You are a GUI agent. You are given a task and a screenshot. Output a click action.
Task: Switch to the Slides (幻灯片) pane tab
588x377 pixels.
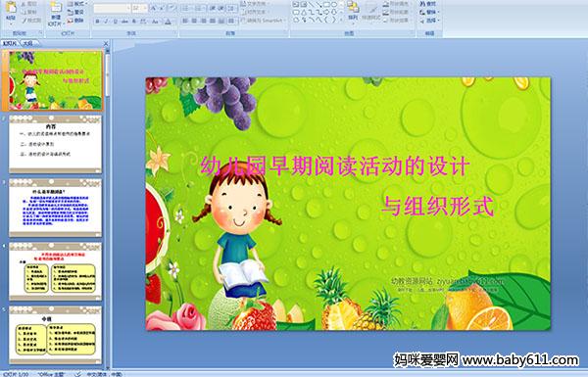(10, 43)
